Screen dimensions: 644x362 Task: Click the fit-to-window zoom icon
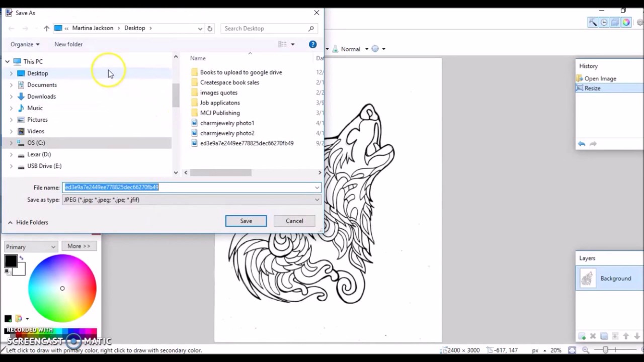pos(572,350)
